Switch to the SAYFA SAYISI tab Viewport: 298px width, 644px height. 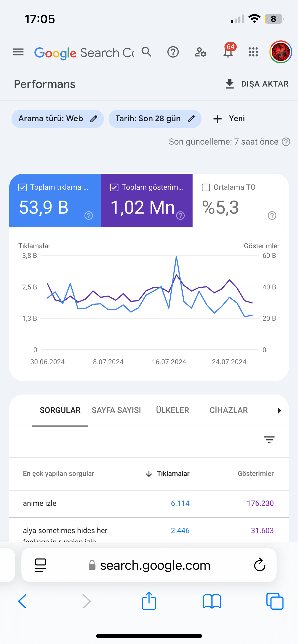[116, 410]
